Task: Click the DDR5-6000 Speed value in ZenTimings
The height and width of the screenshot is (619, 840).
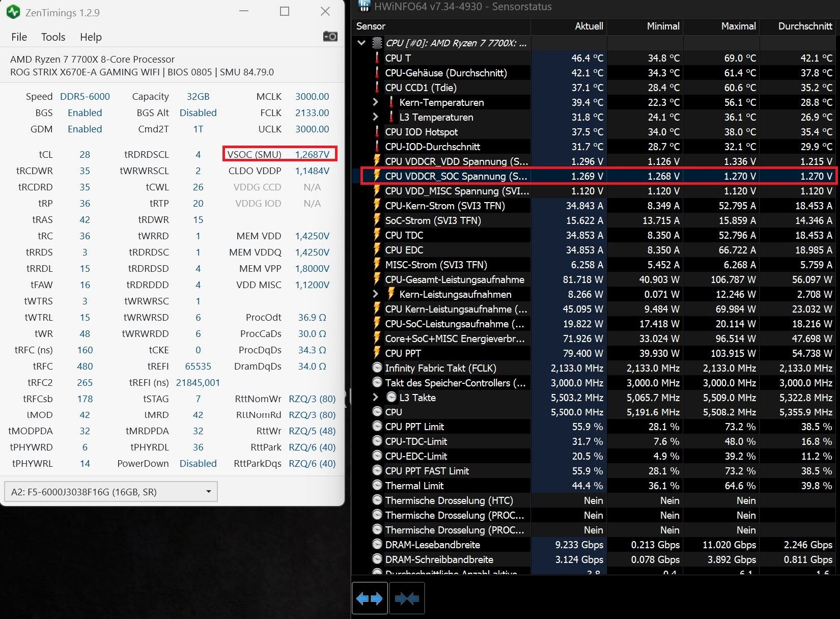Action: 85,97
